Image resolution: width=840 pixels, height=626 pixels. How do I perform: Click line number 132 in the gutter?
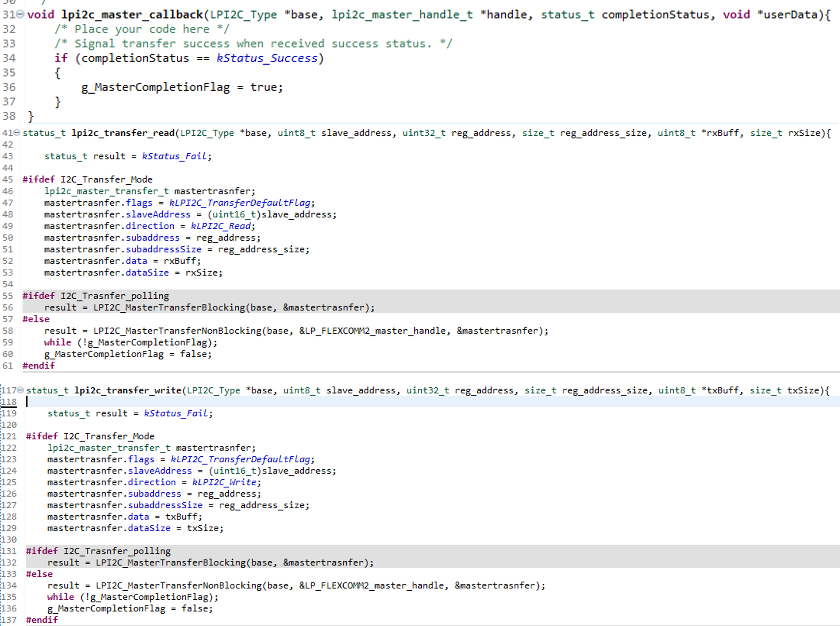coord(9,562)
